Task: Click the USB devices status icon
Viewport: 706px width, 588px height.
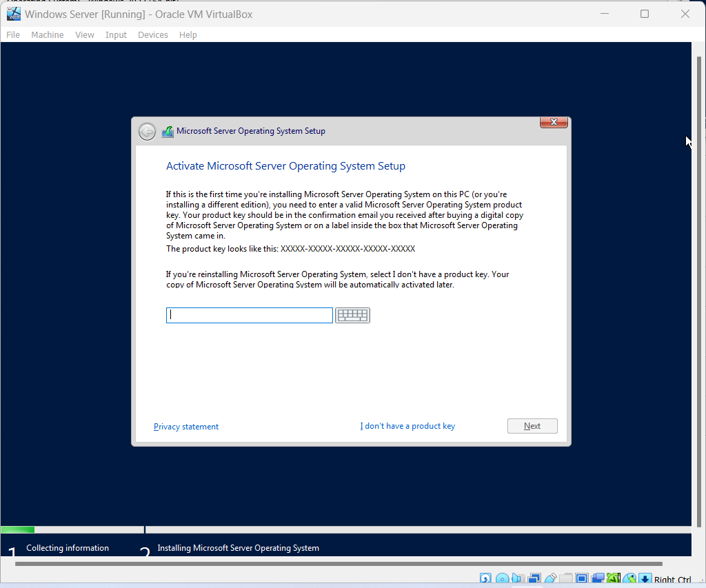Action: (550, 578)
